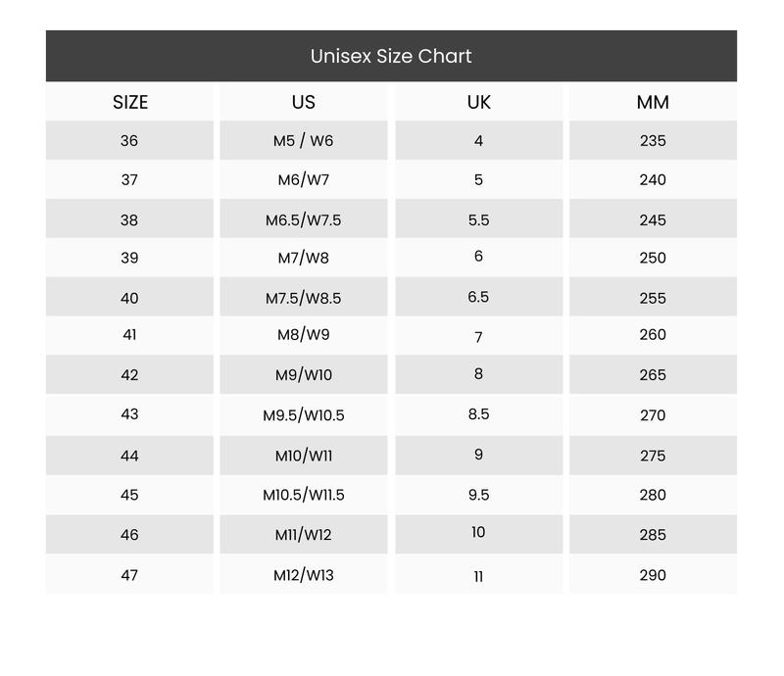Click the UK column header
Screen dimensions: 784x676
pyautogui.click(x=479, y=102)
